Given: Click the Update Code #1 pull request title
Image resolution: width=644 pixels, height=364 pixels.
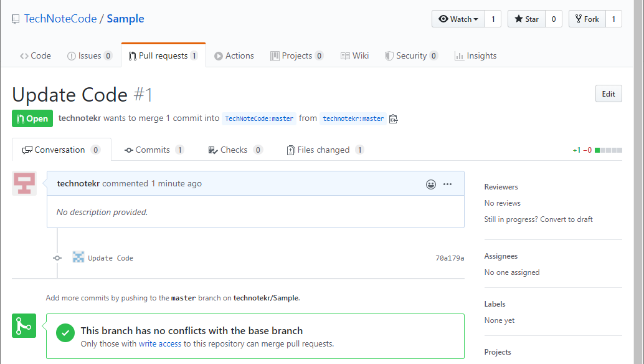Looking at the screenshot, I should click(x=82, y=95).
